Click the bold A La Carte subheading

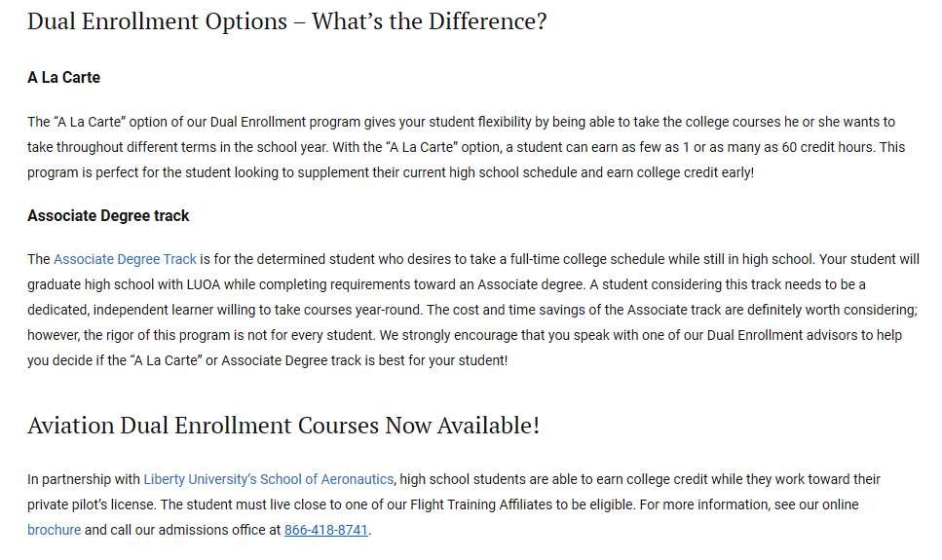pyautogui.click(x=63, y=78)
